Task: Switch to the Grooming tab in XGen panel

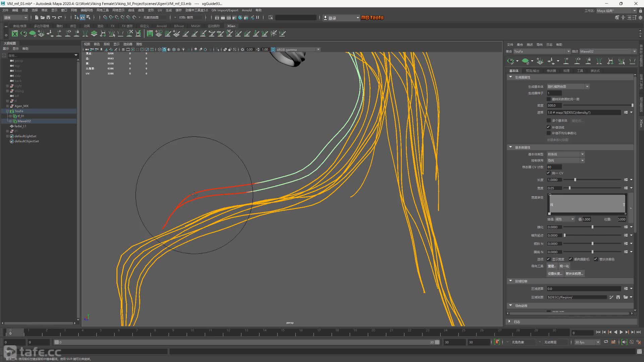Action: pyautogui.click(x=567, y=71)
